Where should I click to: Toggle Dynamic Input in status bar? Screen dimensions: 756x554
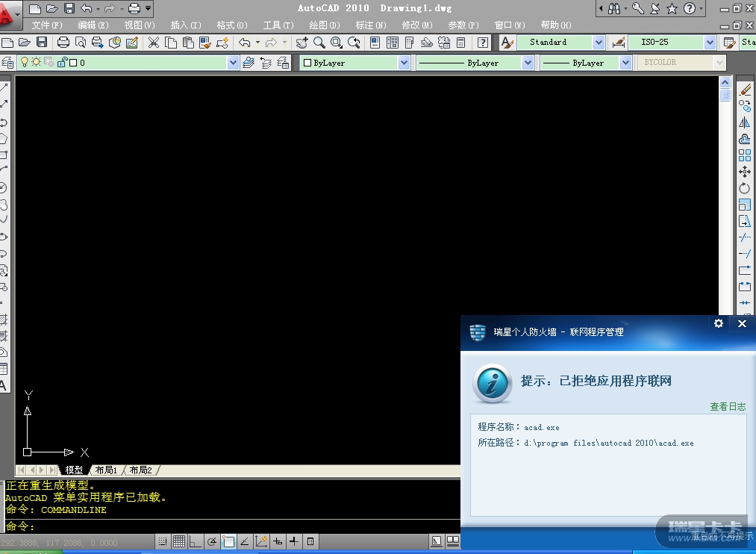[x=278, y=541]
